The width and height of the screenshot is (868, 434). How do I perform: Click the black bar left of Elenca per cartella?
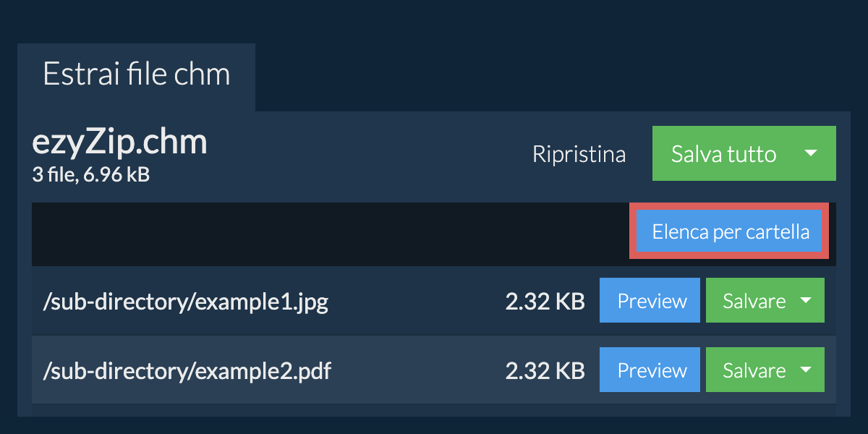point(325,234)
